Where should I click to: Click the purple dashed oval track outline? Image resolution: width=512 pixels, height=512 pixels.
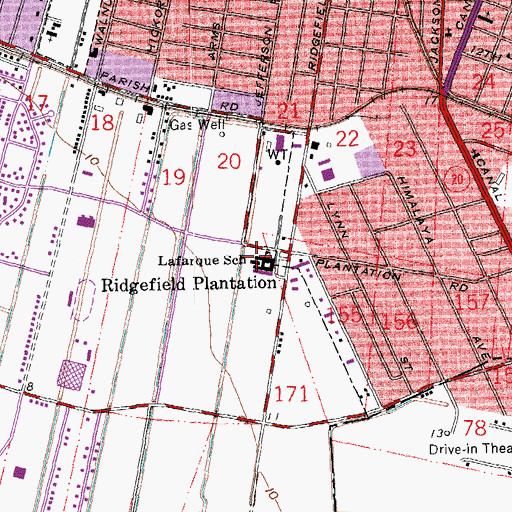click(x=83, y=300)
